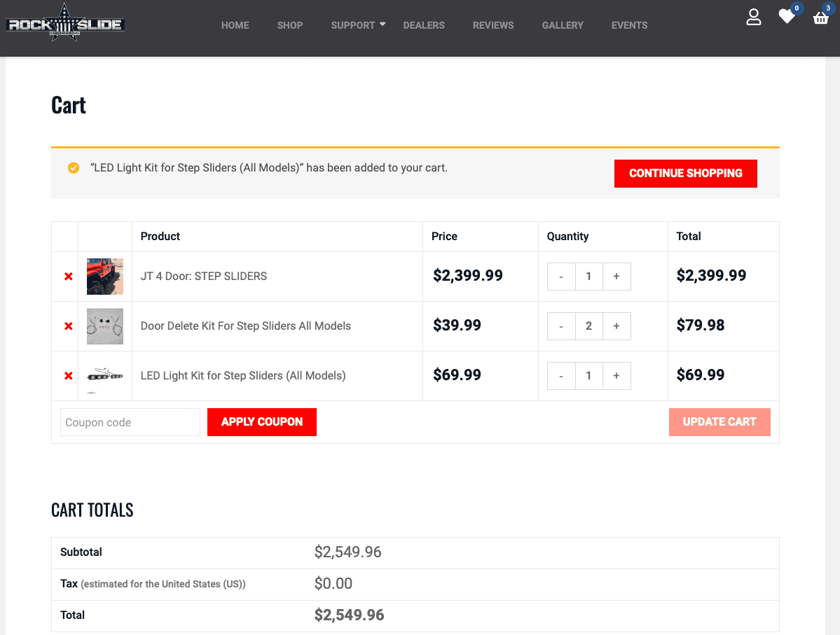Screen dimensions: 840x635
Task: Open JT 4 Door Step Sliders thumbnail
Action: point(105,277)
